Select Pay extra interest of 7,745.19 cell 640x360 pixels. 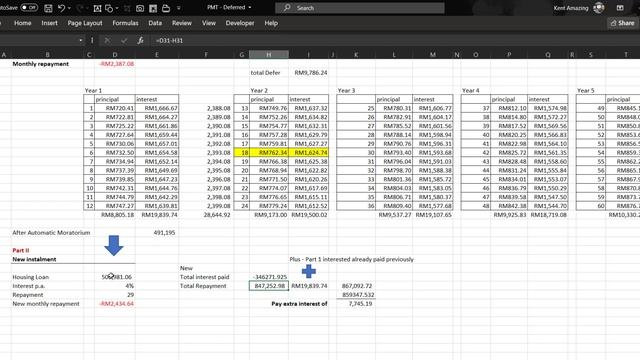pos(356,304)
